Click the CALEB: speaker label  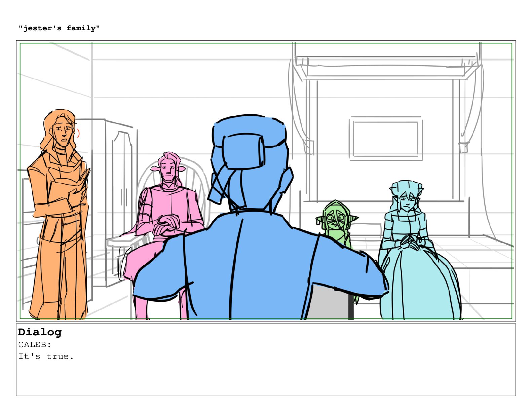[x=35, y=345]
